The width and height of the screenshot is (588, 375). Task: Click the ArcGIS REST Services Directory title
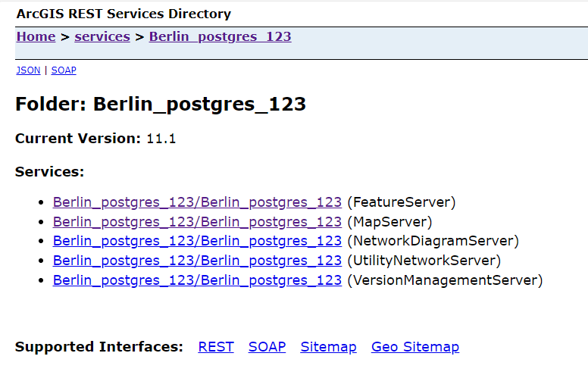pyautogui.click(x=124, y=14)
